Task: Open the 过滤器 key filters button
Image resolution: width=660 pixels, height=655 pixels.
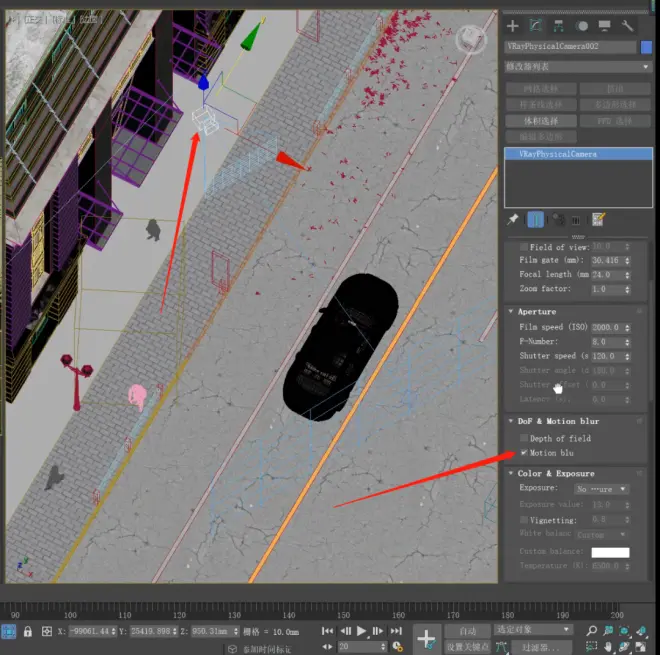Action: [541, 647]
